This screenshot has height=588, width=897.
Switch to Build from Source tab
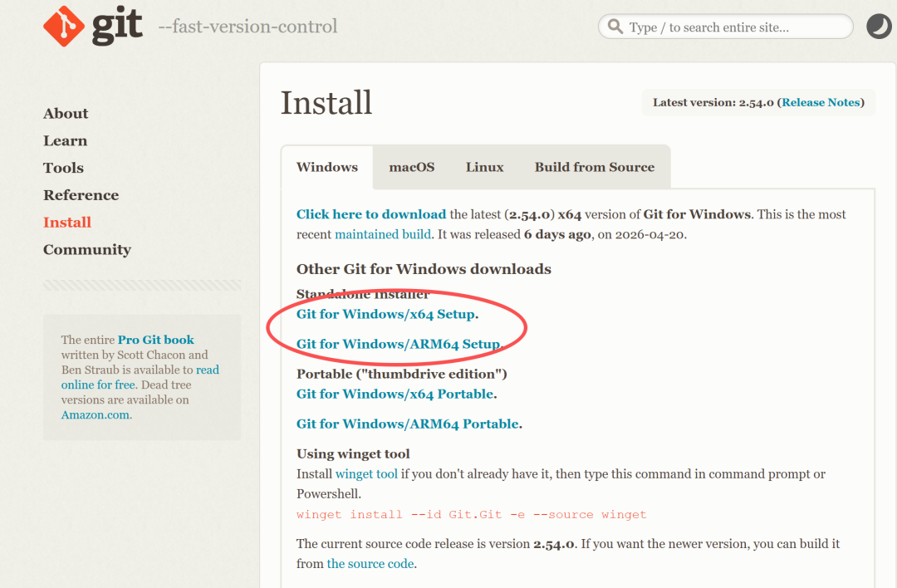[595, 167]
